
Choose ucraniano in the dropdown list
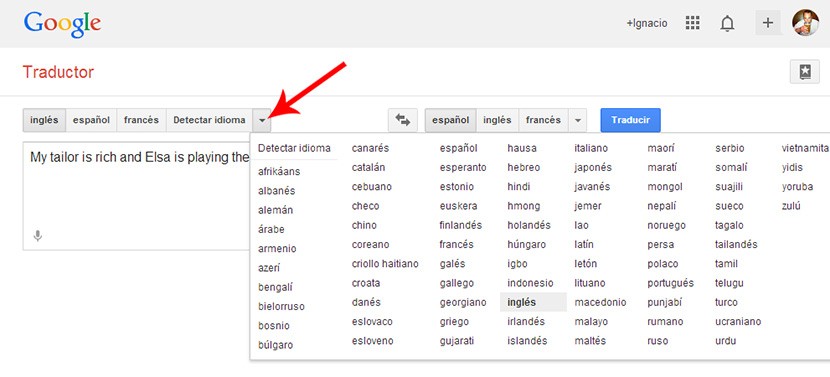(738, 321)
